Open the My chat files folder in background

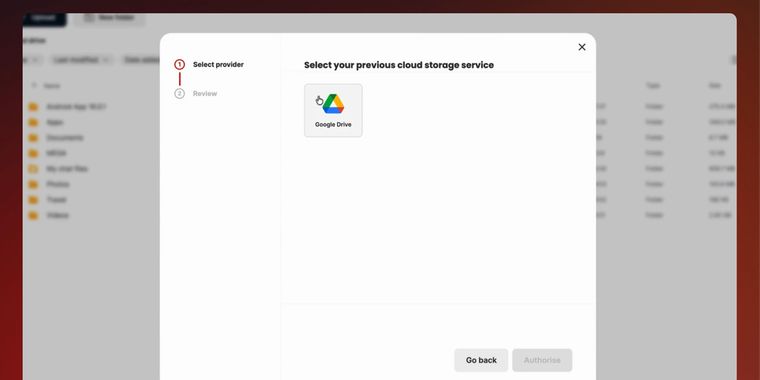pyautogui.click(x=67, y=169)
